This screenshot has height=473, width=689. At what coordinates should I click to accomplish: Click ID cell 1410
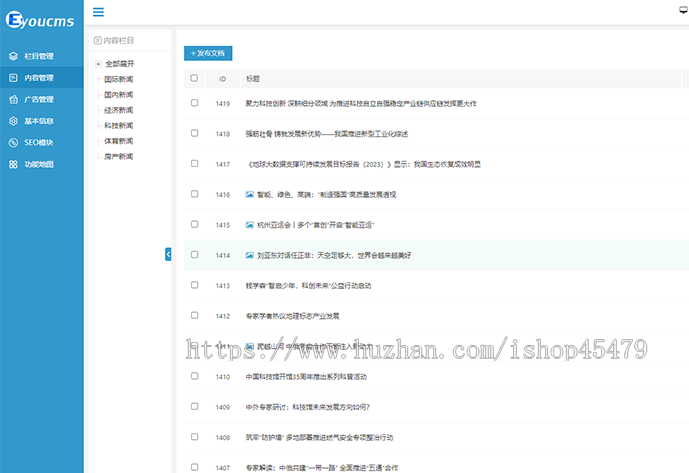pos(223,376)
